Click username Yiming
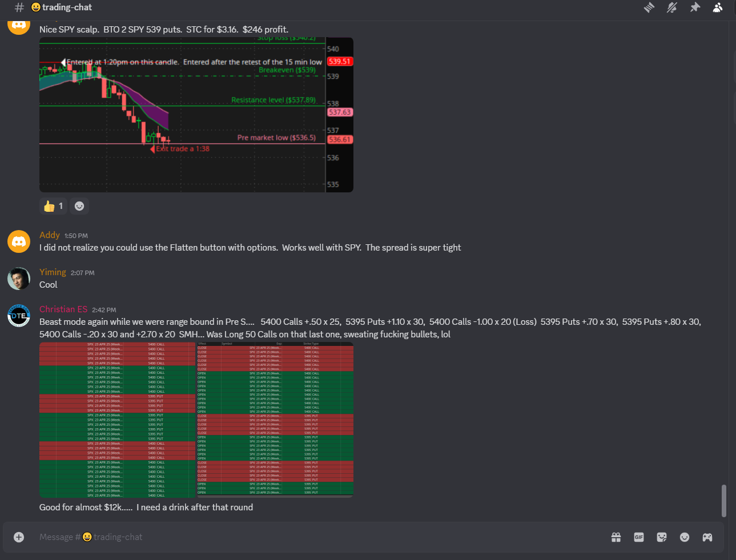Image resolution: width=736 pixels, height=560 pixels. pyautogui.click(x=53, y=272)
